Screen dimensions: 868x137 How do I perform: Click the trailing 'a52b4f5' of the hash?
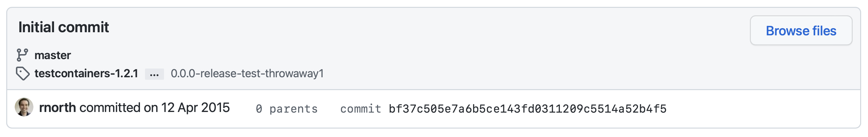(x=642, y=109)
